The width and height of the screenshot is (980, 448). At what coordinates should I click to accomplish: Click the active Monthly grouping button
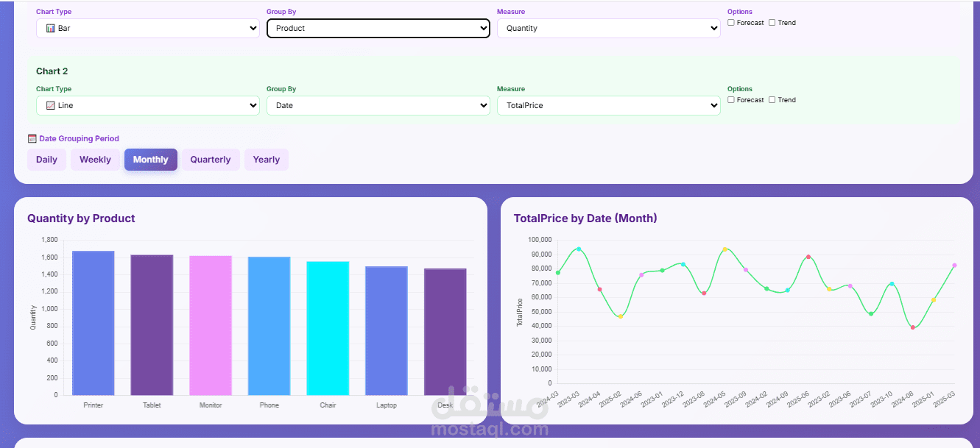[x=150, y=159]
